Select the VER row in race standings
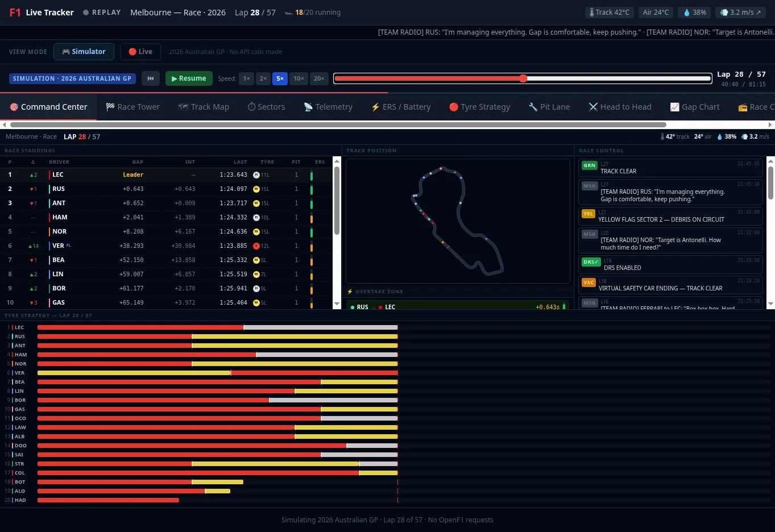This screenshot has width=775, height=532. pyautogui.click(x=166, y=246)
